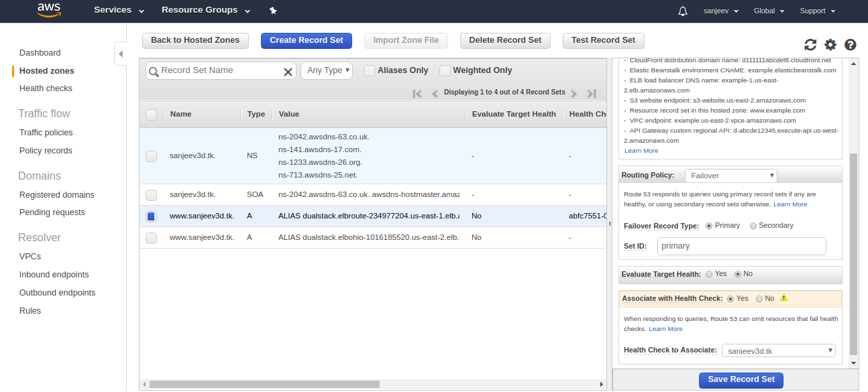Screen dimensions: 868x392
Task: Open Learn More link under health check text
Action: click(x=665, y=329)
